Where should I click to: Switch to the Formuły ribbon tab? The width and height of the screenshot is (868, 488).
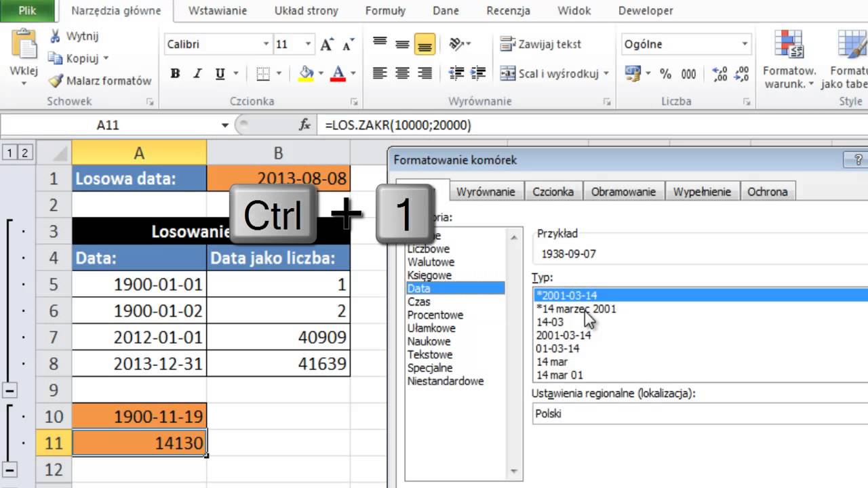pyautogui.click(x=385, y=11)
